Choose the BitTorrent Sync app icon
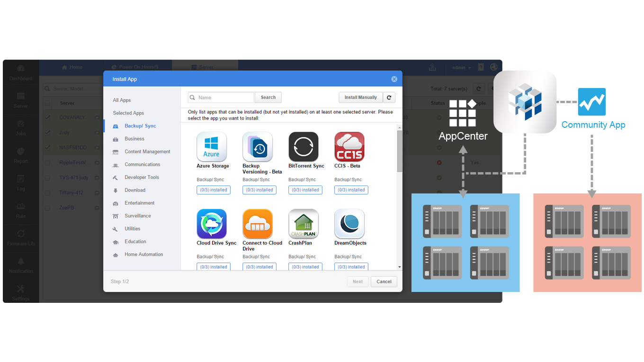The width and height of the screenshot is (644, 362). point(304,147)
